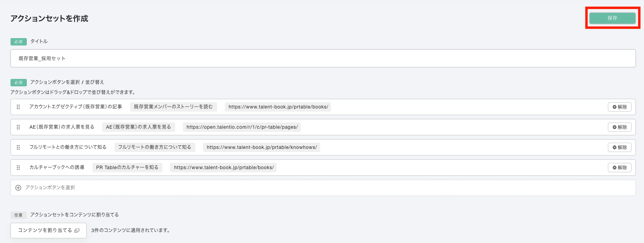Click the タイトル input field
Viewport: 644px width, 243px height.
[x=323, y=58]
